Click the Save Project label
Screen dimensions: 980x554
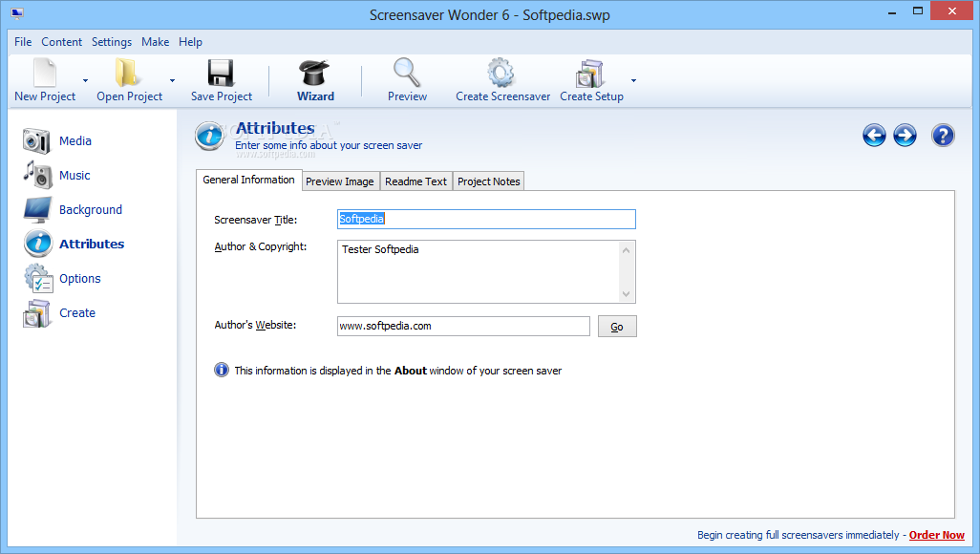pyautogui.click(x=222, y=96)
